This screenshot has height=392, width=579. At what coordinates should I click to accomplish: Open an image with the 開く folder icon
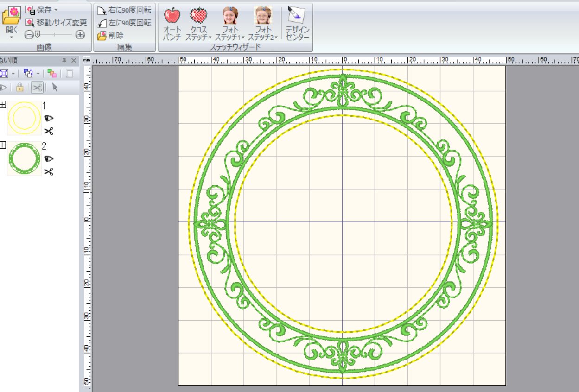point(11,15)
